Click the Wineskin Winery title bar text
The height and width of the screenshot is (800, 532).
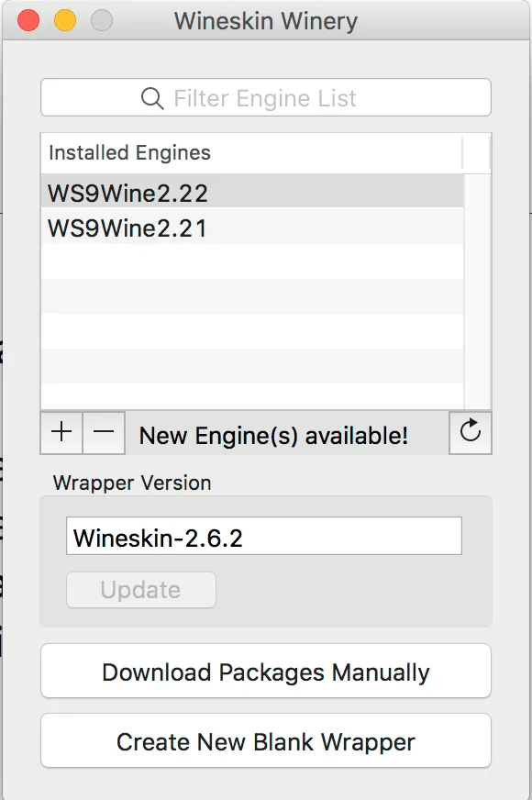266,21
